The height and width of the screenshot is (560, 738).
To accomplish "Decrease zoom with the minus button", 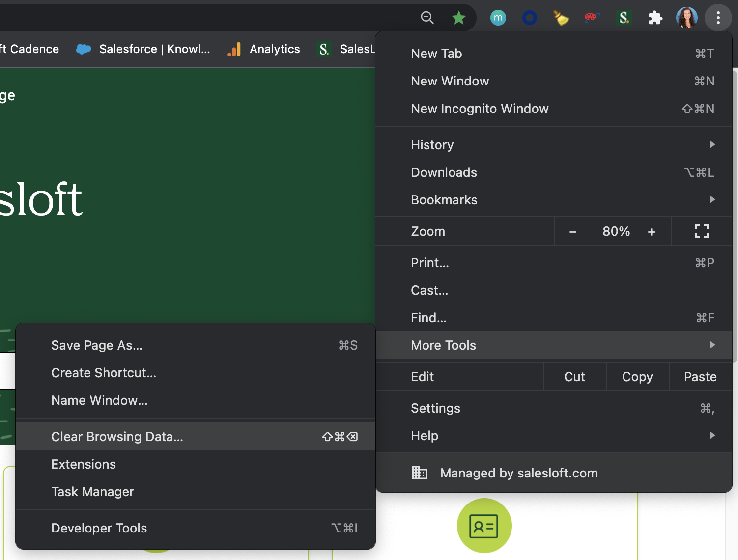I will (573, 232).
